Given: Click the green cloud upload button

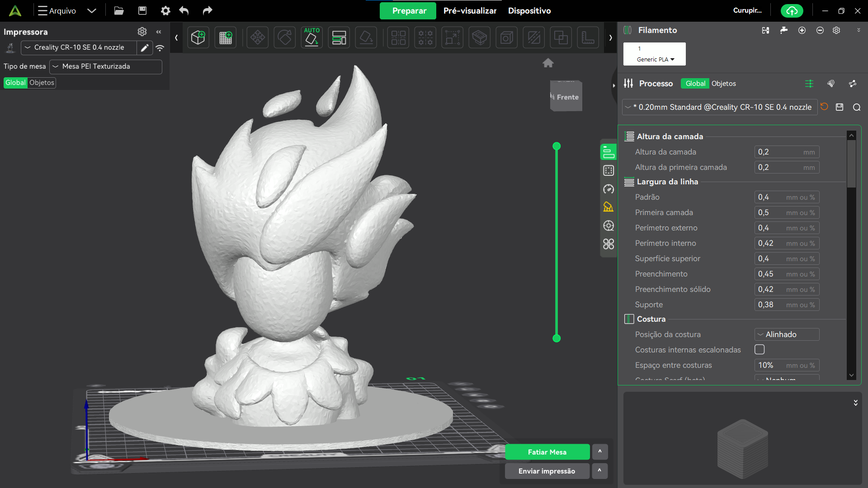Looking at the screenshot, I should (792, 11).
